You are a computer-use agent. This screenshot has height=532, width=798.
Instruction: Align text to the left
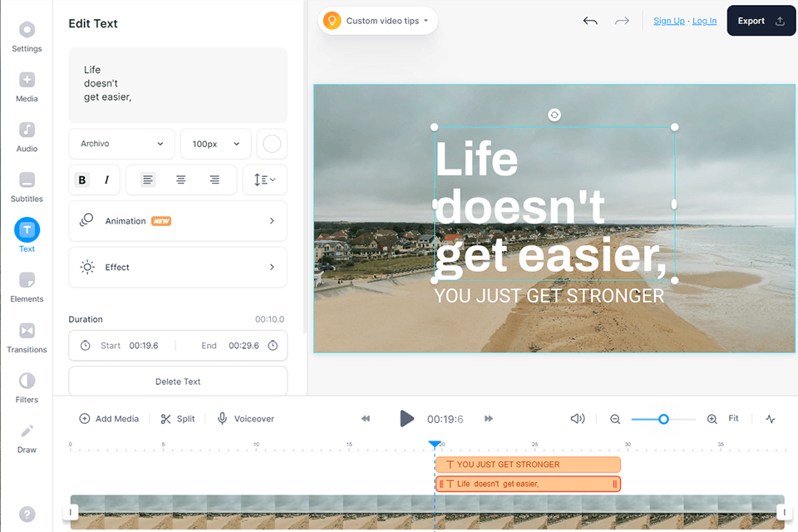(x=148, y=180)
